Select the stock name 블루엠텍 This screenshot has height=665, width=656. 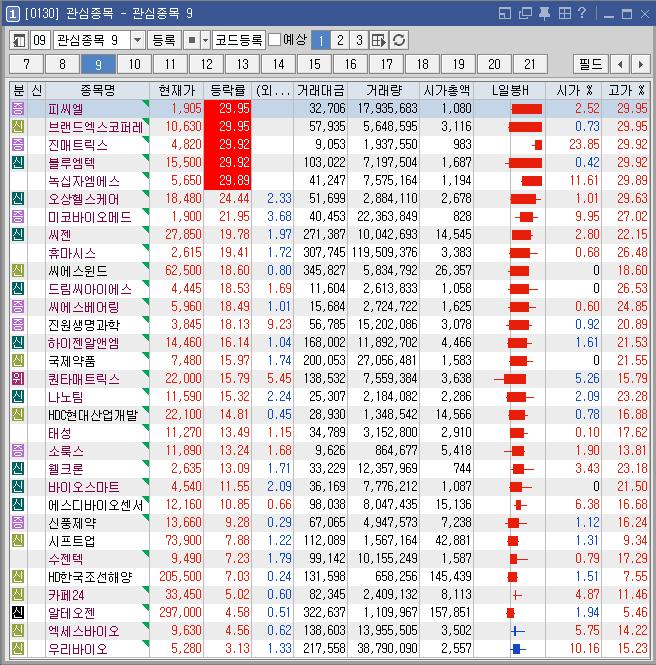pos(71,163)
